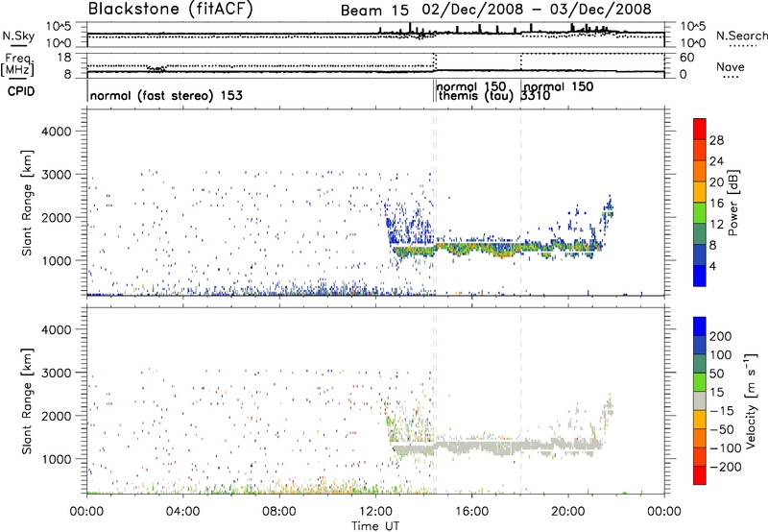Click the 'N.Search' legend label
Image resolution: width=768 pixels, height=532 pixels.
(x=741, y=36)
